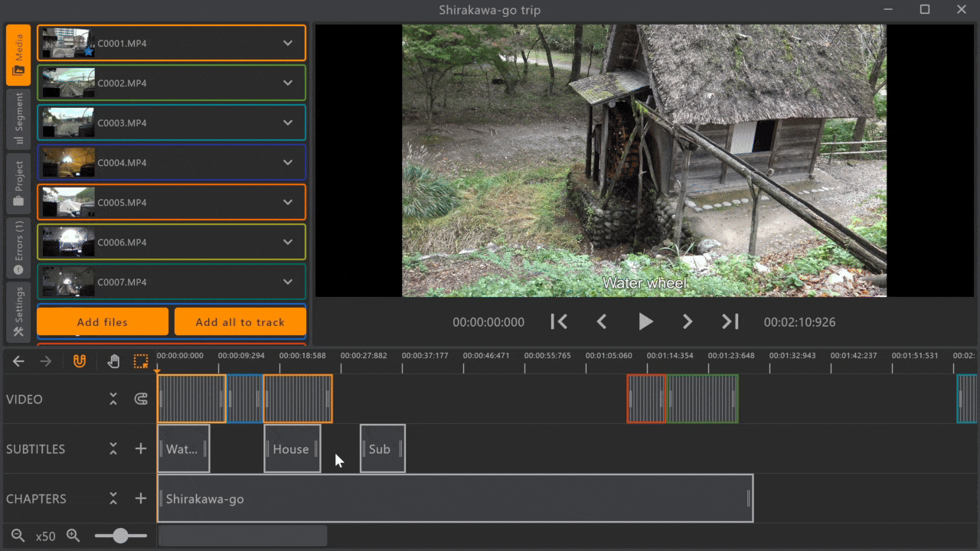Click the undo back arrow
980x551 pixels.
tap(19, 361)
